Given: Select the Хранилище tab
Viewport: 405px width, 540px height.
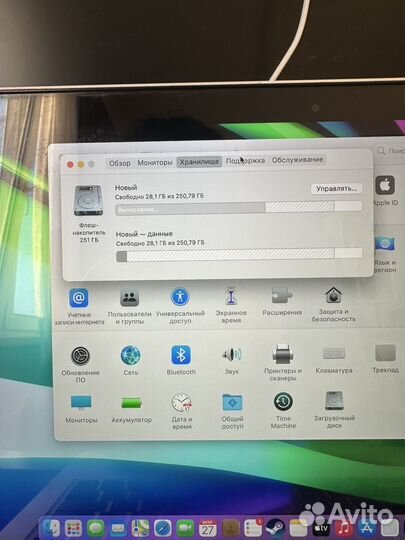Looking at the screenshot, I should (199, 162).
